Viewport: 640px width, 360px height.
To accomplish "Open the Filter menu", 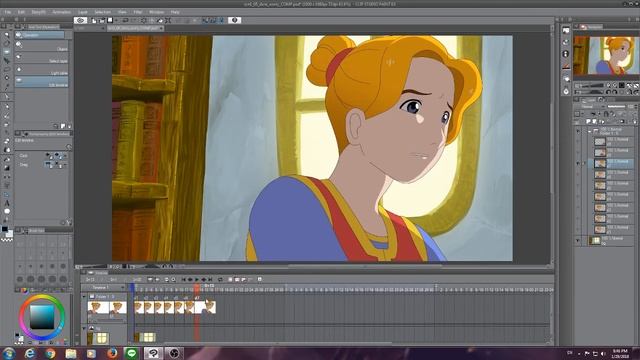I will coord(138,12).
